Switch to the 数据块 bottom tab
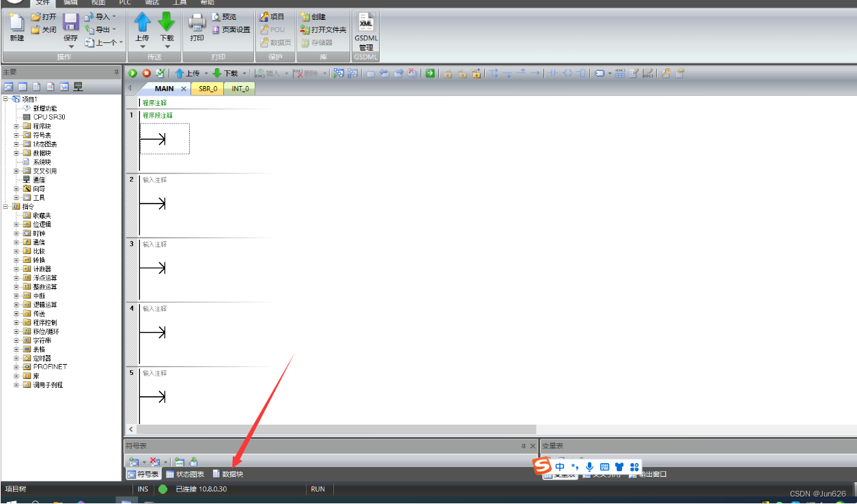 tap(227, 474)
